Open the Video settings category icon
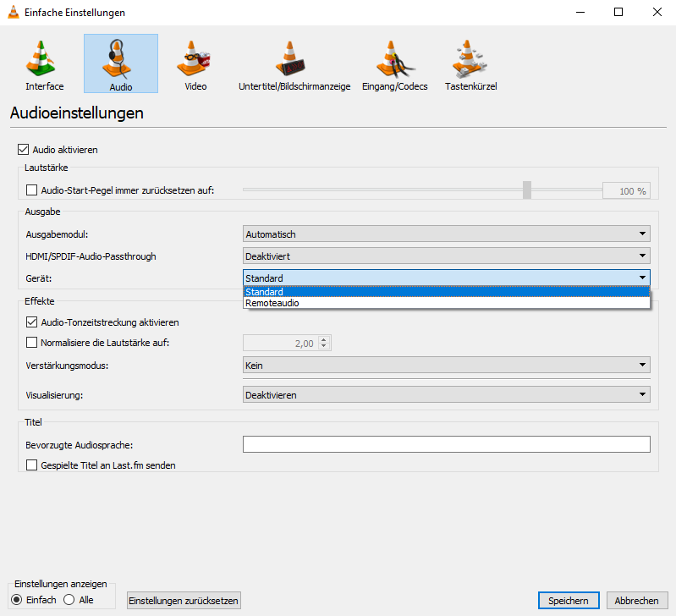The image size is (676, 616). pyautogui.click(x=195, y=63)
